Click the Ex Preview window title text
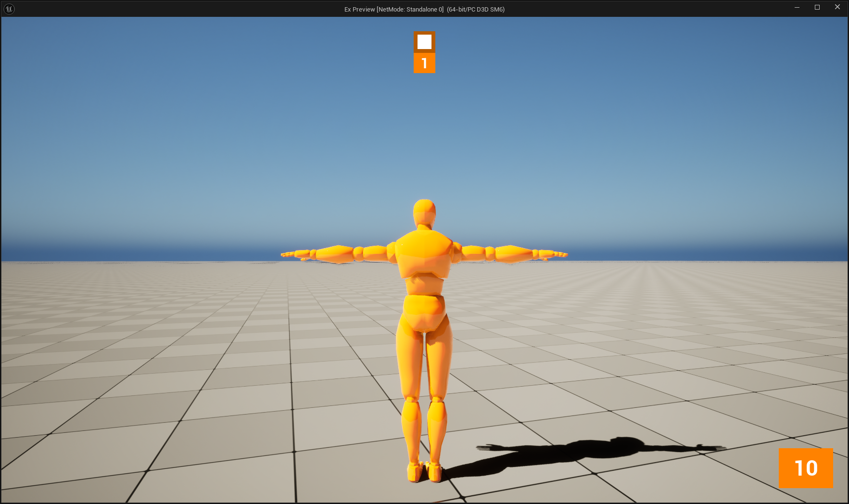The image size is (849, 504). click(x=424, y=9)
